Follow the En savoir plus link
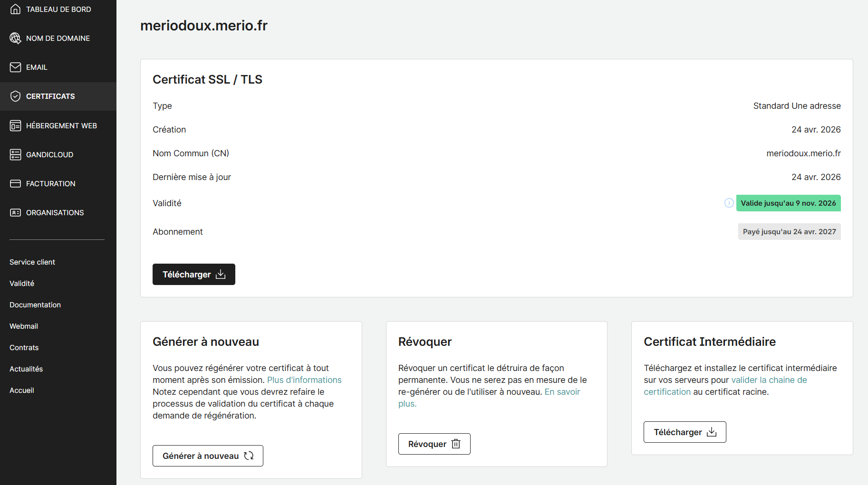This screenshot has height=485, width=868. coord(562,392)
